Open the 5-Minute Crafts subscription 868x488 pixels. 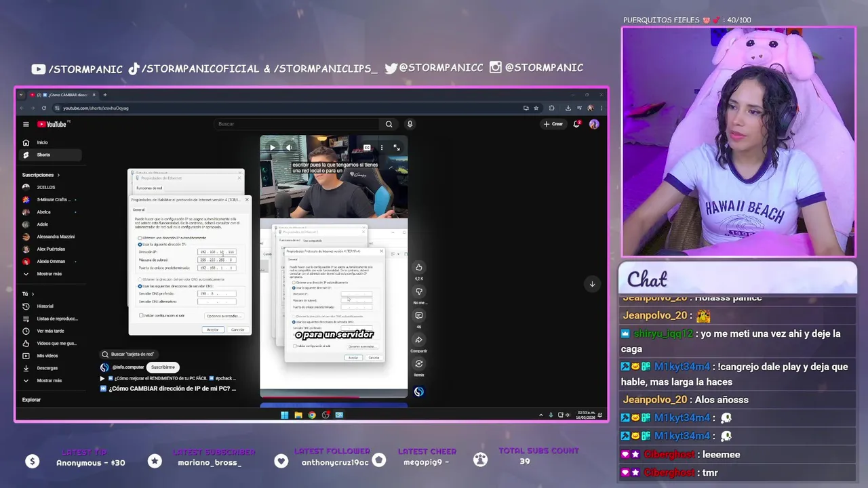52,200
